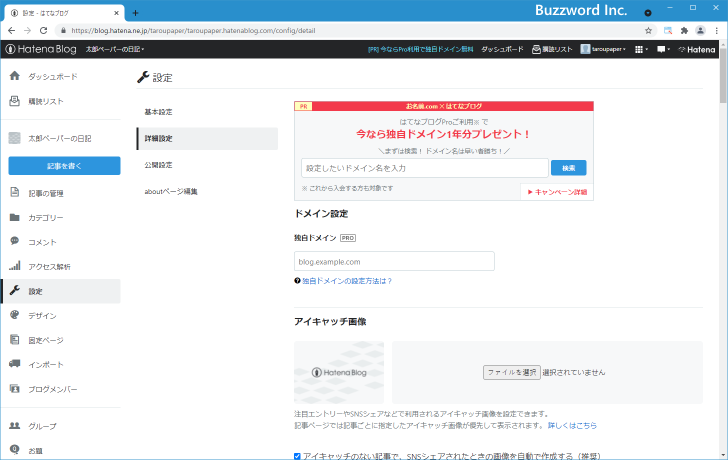Focus the domain name search input
Viewport: 728px width, 460px height.
pos(424,168)
